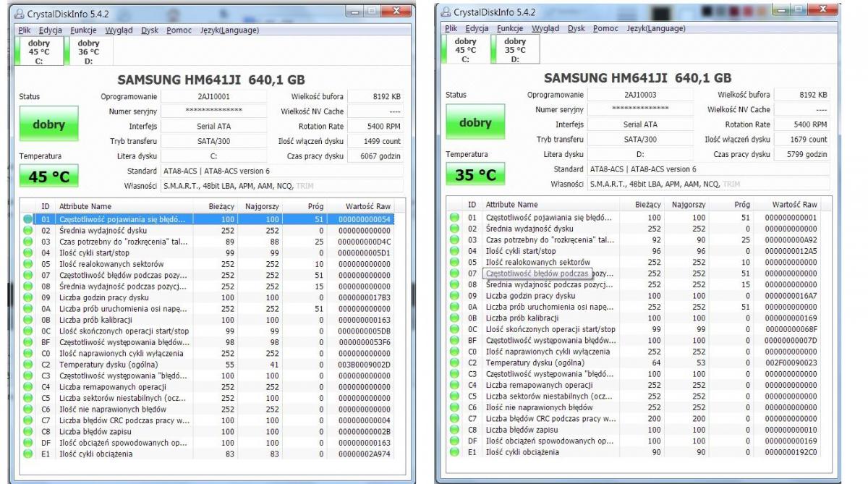Click green status circle of row 0B in left window
Screen dimensions: 868x484
(28, 320)
